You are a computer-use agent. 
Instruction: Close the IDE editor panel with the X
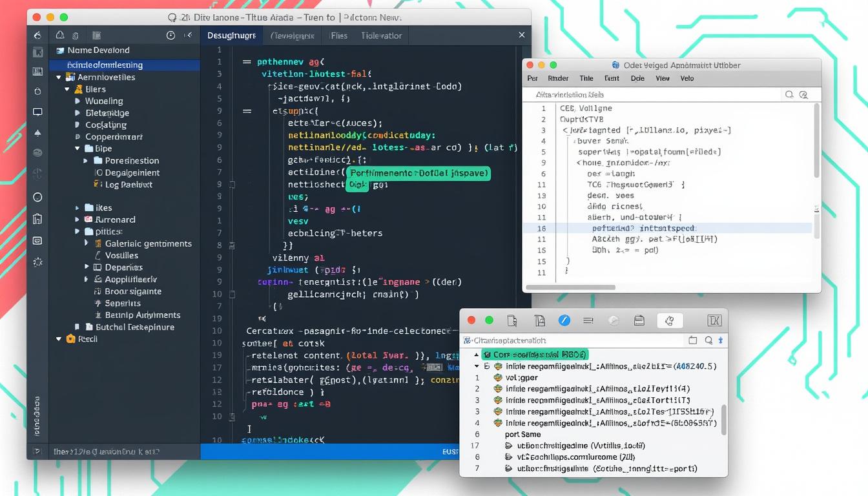(522, 36)
